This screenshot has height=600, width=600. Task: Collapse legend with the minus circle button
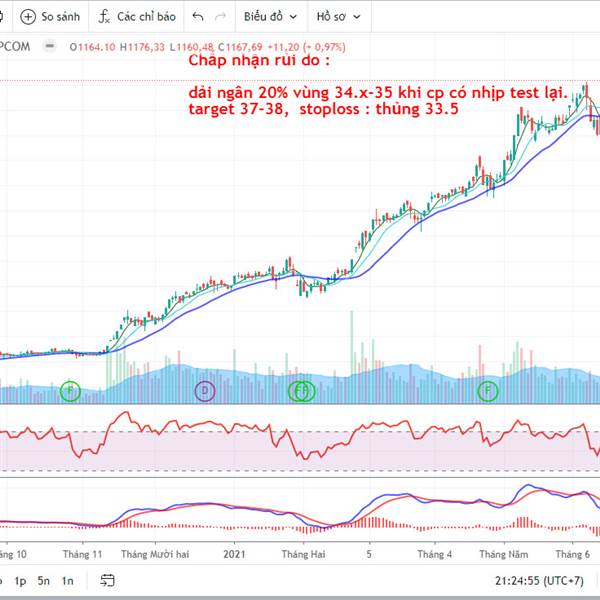click(x=49, y=46)
